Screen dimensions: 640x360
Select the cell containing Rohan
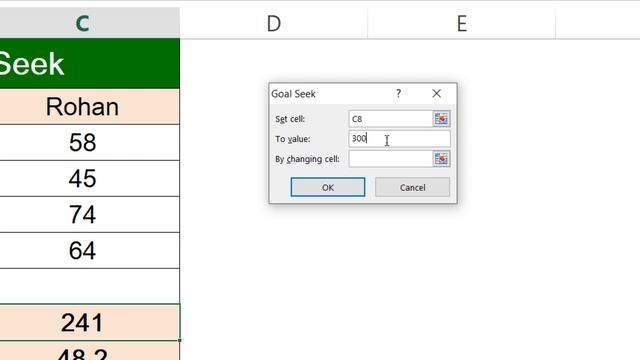click(90, 107)
